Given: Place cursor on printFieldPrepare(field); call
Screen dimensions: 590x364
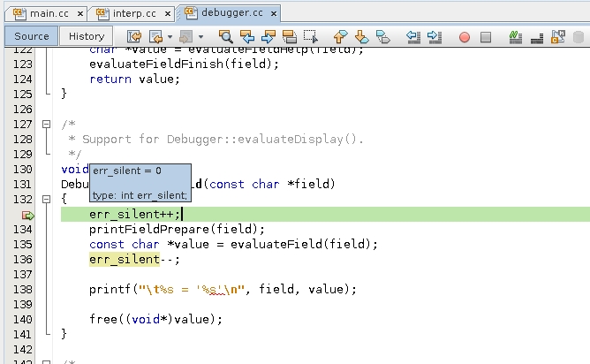Looking at the screenshot, I should click(x=177, y=229).
